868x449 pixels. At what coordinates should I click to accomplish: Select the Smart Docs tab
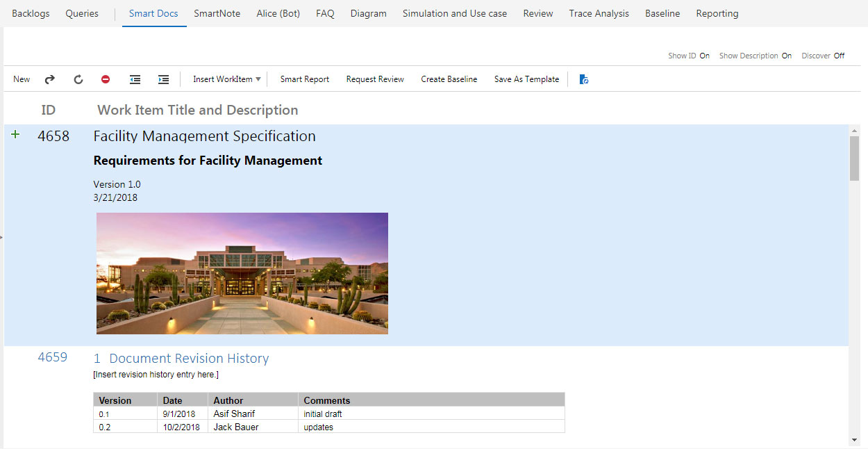[x=153, y=13]
